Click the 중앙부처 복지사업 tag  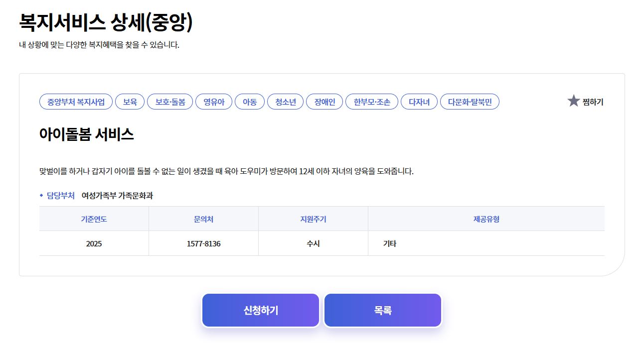(x=75, y=101)
